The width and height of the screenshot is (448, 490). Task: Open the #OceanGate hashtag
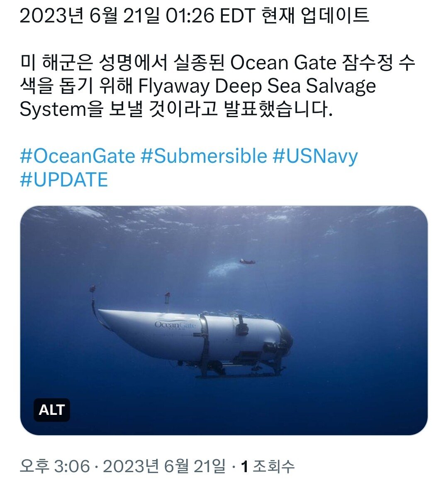[x=78, y=156]
